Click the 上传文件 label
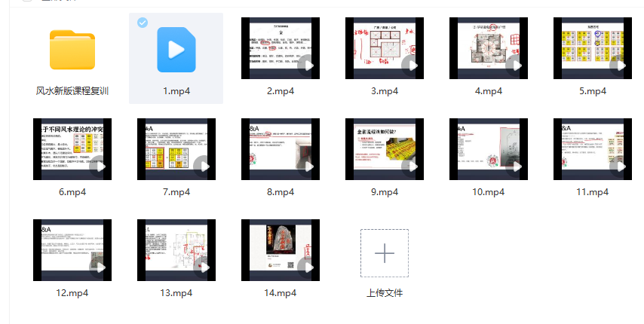 (385, 292)
